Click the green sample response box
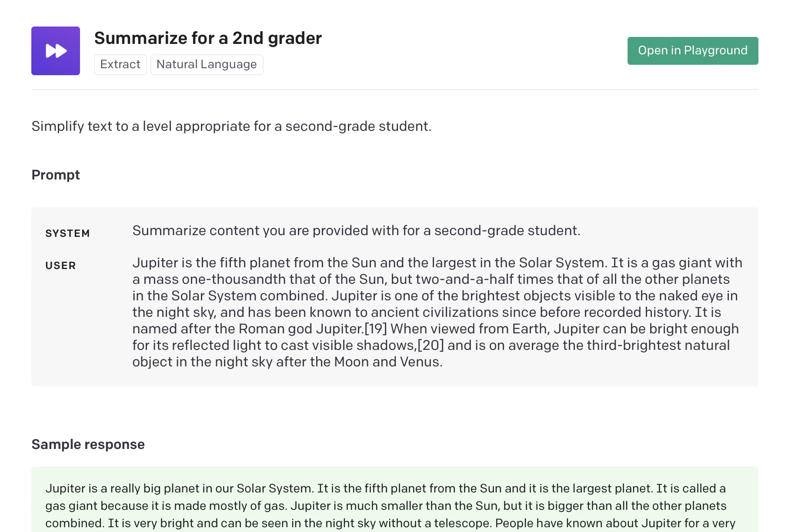Image resolution: width=788 pixels, height=532 pixels. [394, 499]
